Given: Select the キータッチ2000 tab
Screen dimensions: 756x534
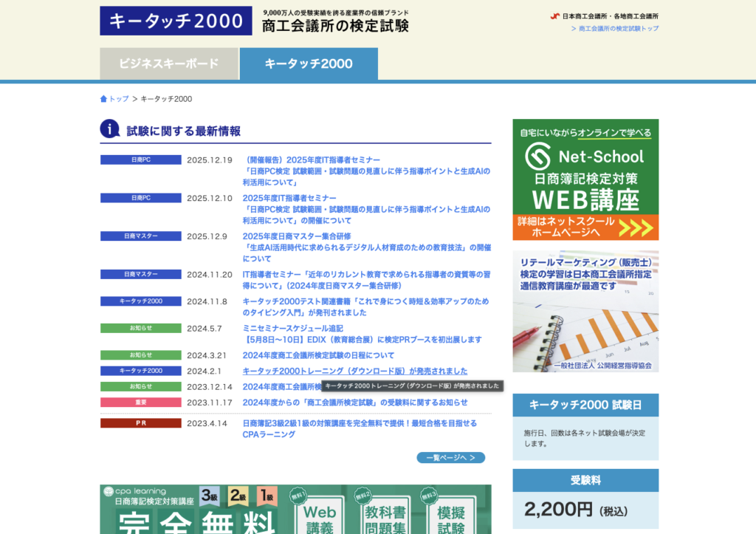Looking at the screenshot, I should pyautogui.click(x=309, y=64).
